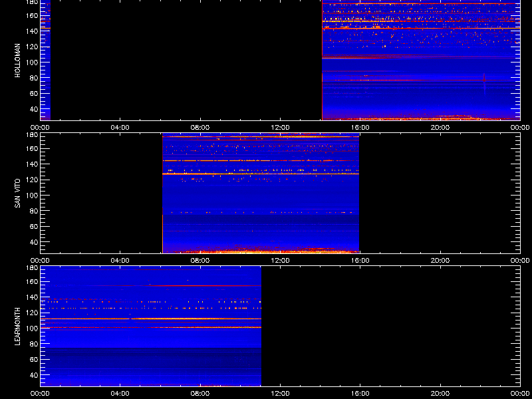The height and width of the screenshot is (399, 532).
Task: Click the 100 frequency tick on Holloman axis
Action: click(33, 63)
